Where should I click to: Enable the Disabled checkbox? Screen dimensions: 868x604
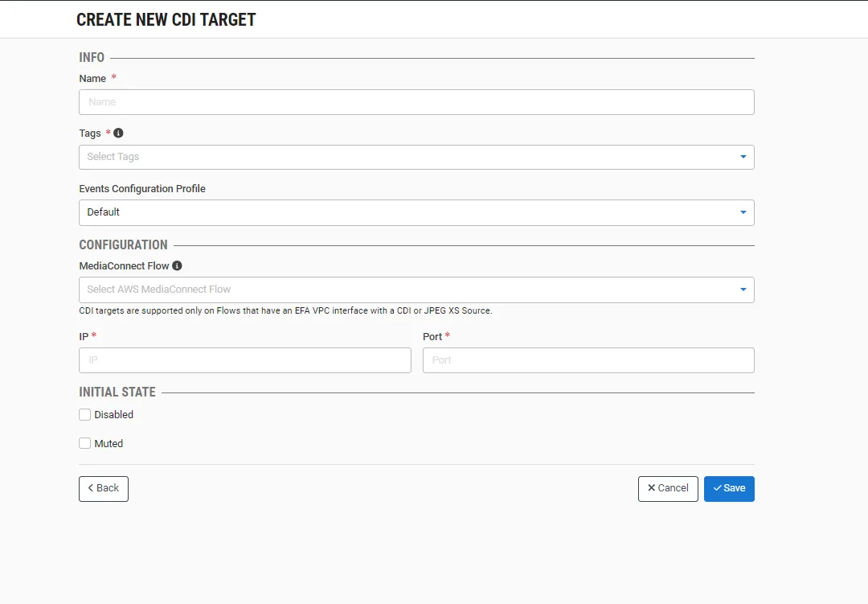click(x=84, y=414)
